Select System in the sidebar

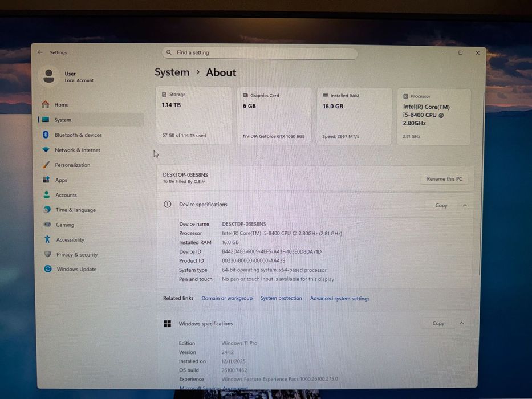[x=91, y=120]
